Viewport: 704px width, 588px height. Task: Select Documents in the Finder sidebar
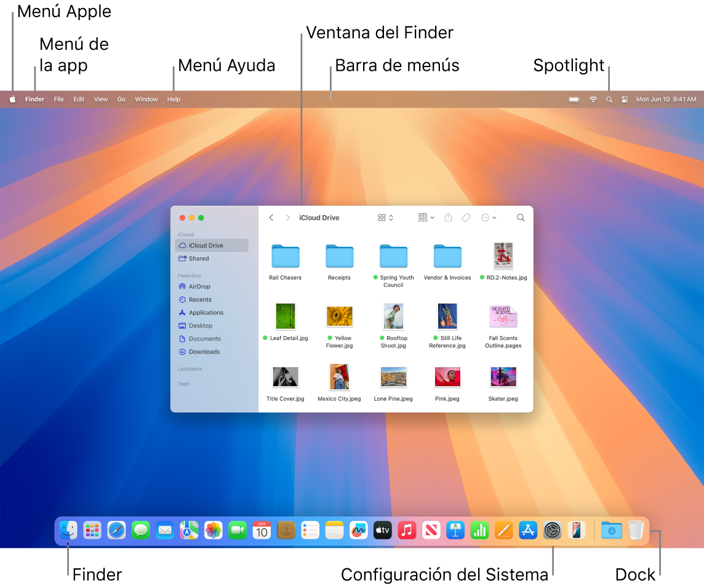pyautogui.click(x=204, y=339)
